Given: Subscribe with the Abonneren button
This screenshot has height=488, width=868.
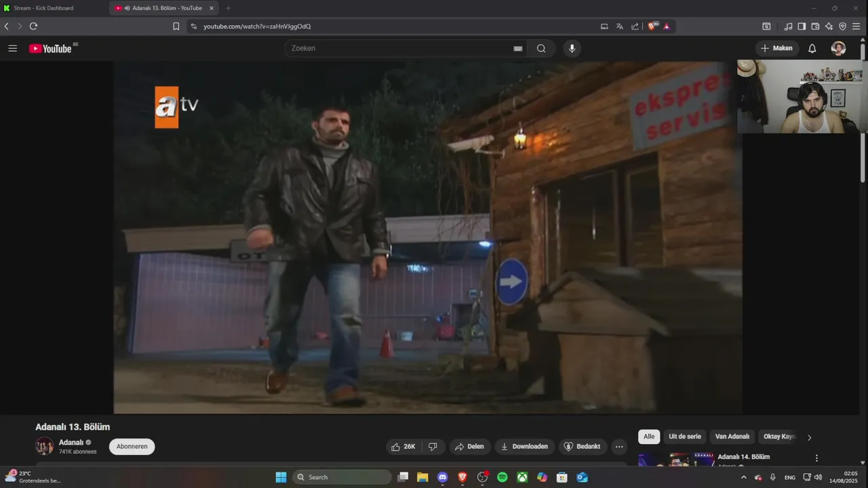Looking at the screenshot, I should pyautogui.click(x=132, y=447).
